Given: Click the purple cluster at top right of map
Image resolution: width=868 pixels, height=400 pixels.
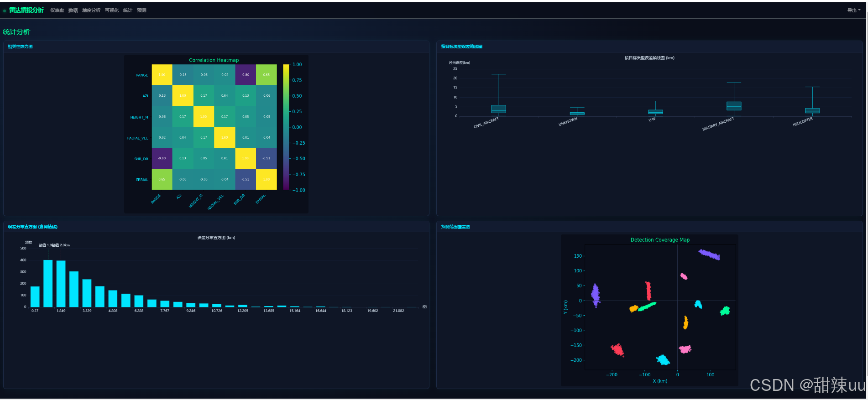Looking at the screenshot, I should tap(709, 255).
